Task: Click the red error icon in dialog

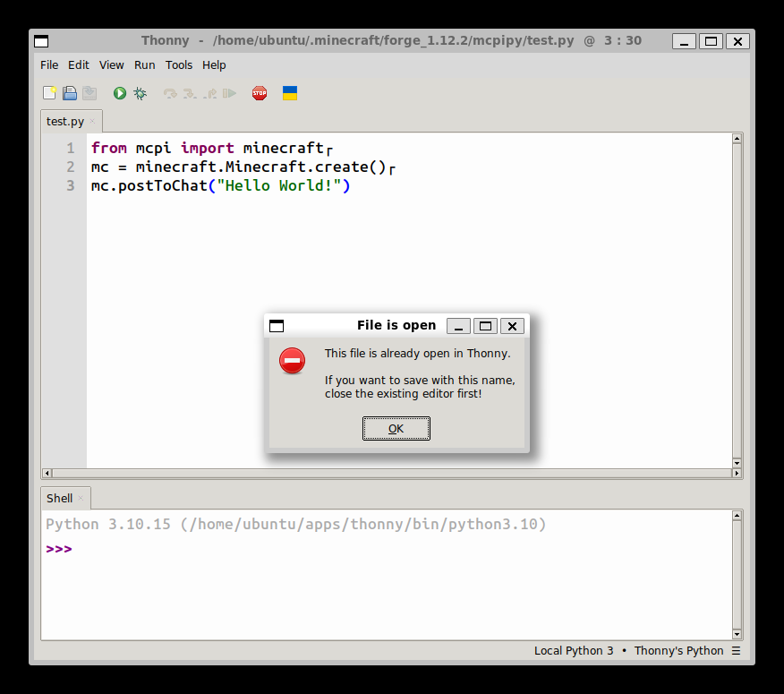Action: [292, 361]
